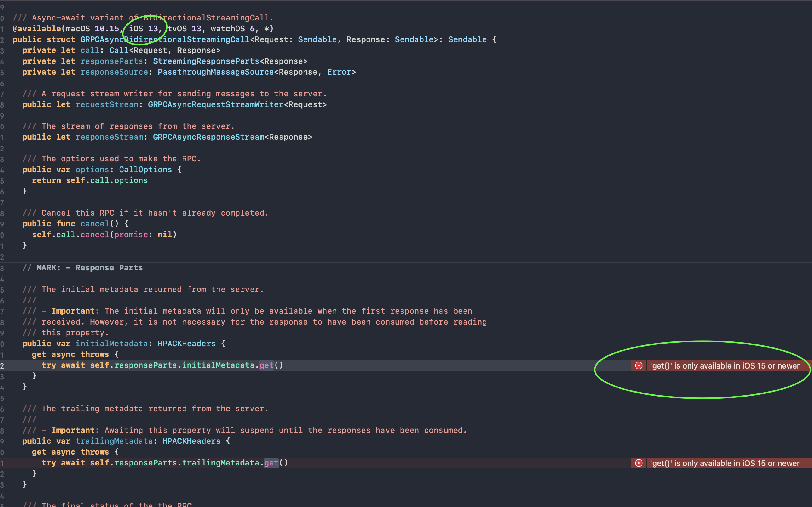Screen dimensions: 812x507
Task: Click the trailingMetadata property declaration name
Action: [114, 441]
